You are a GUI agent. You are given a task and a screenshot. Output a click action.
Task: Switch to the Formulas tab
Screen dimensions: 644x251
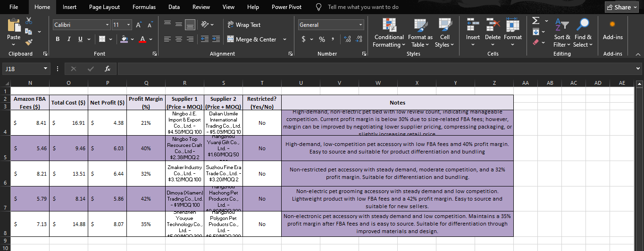point(144,7)
